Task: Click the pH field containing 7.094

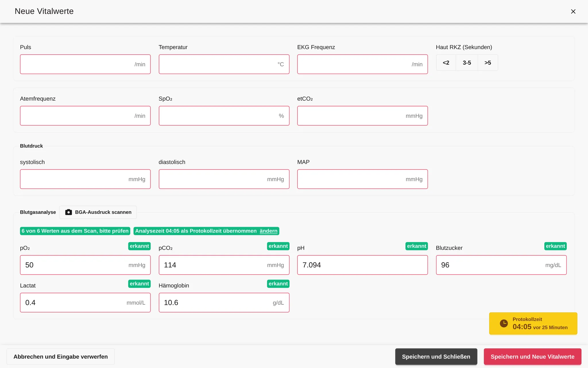Action: tap(362, 265)
